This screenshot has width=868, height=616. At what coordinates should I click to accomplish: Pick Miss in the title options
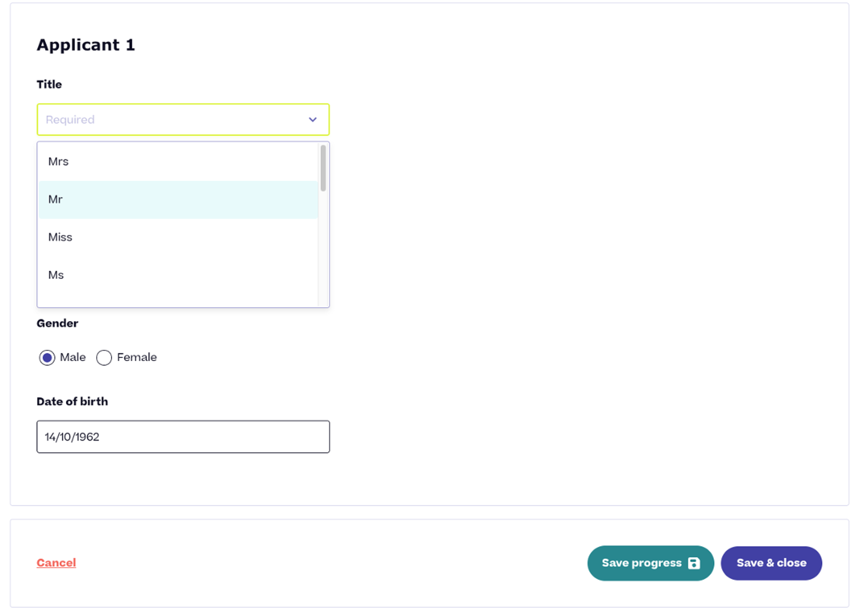point(60,237)
